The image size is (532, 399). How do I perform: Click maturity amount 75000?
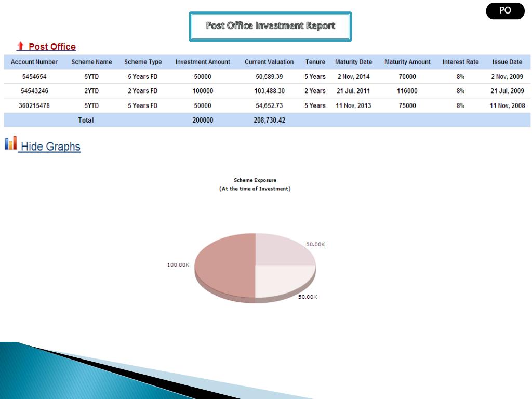[x=407, y=105]
